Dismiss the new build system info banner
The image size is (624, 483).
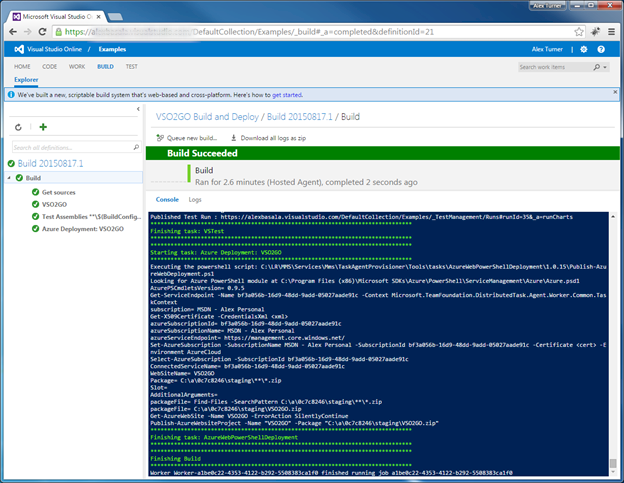[x=615, y=92]
